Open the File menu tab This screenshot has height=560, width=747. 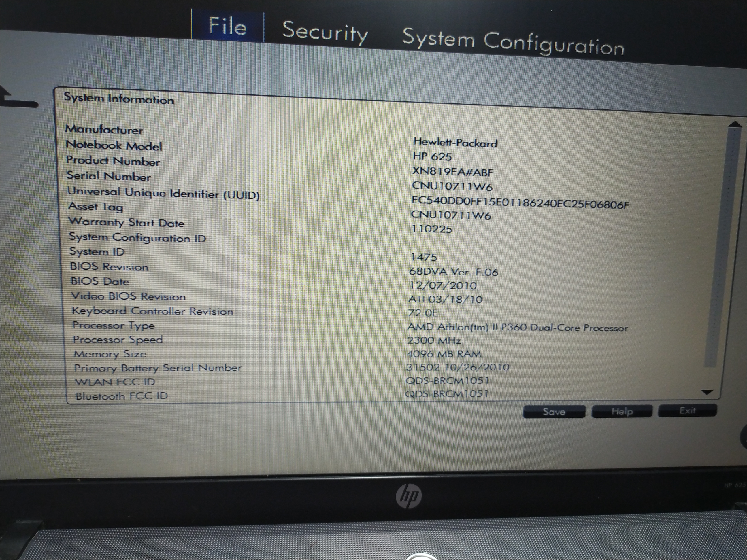tap(228, 26)
